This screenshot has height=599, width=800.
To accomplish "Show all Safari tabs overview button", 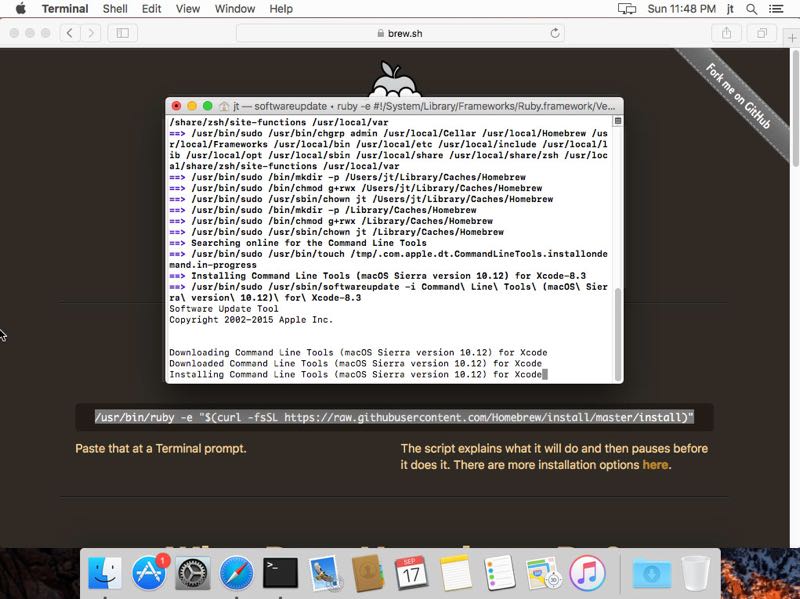I will tap(761, 33).
